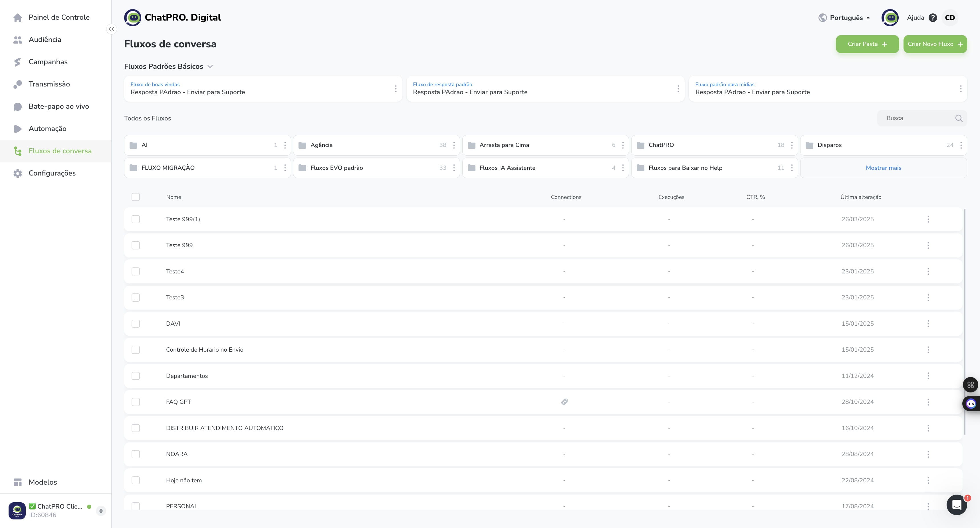Click the floating bot face widget icon

point(971,404)
